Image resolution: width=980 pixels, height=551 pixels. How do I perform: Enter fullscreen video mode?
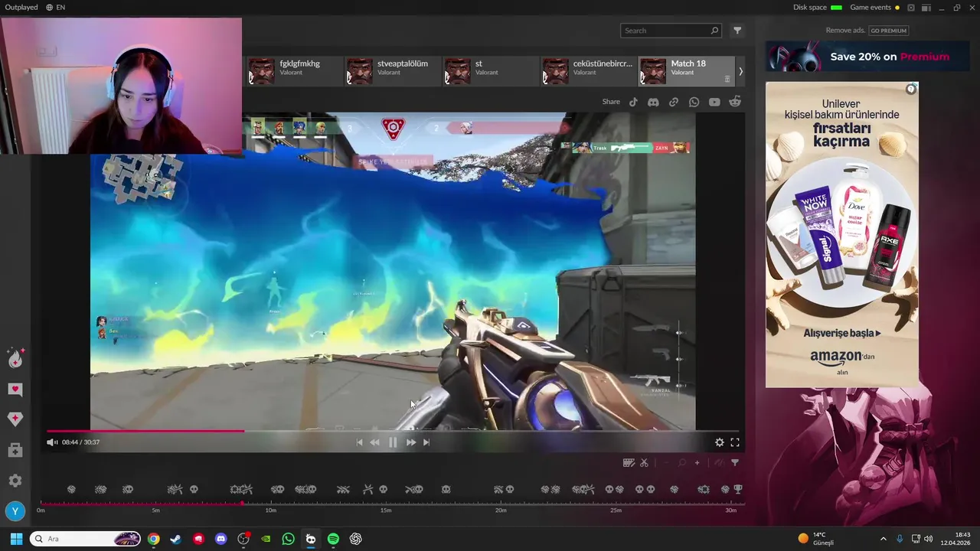pos(735,442)
